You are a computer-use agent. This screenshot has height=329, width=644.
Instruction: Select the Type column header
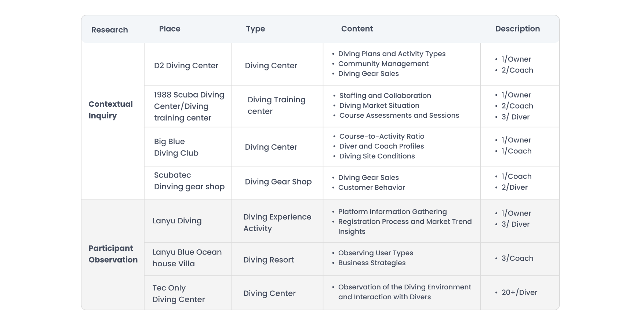coord(255,29)
